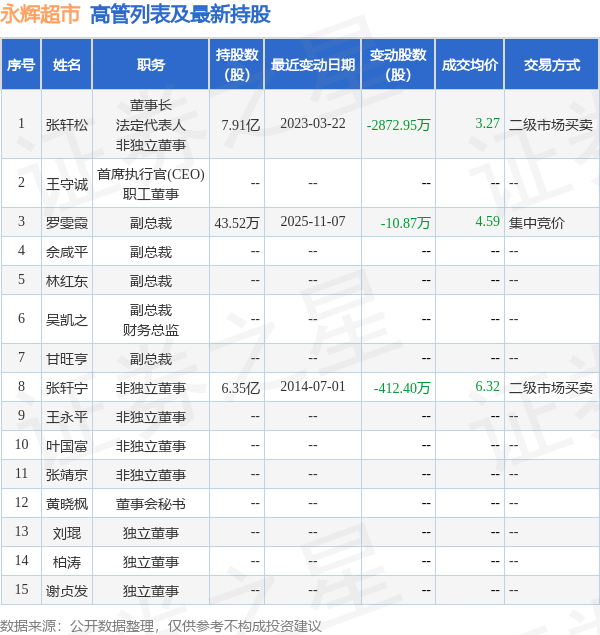This screenshot has height=635, width=600.
Task: Click 财务总监 job title text
Action: [x=151, y=330]
